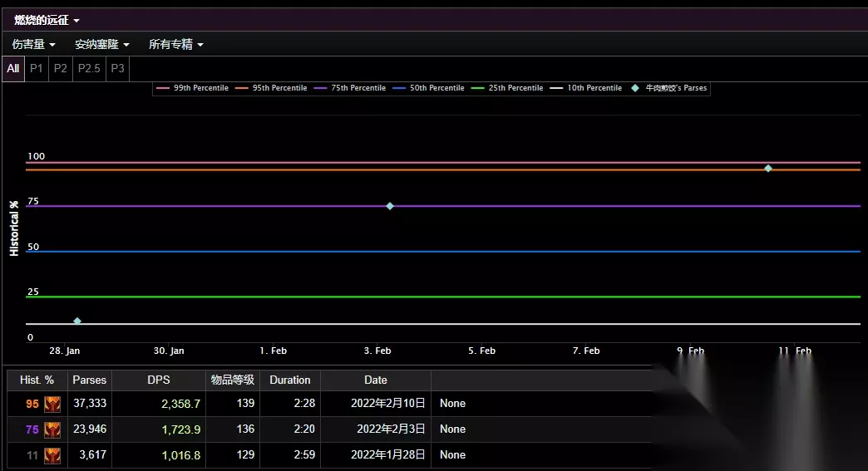
Task: Expand the 伤害量 metric dropdown
Action: 34,44
